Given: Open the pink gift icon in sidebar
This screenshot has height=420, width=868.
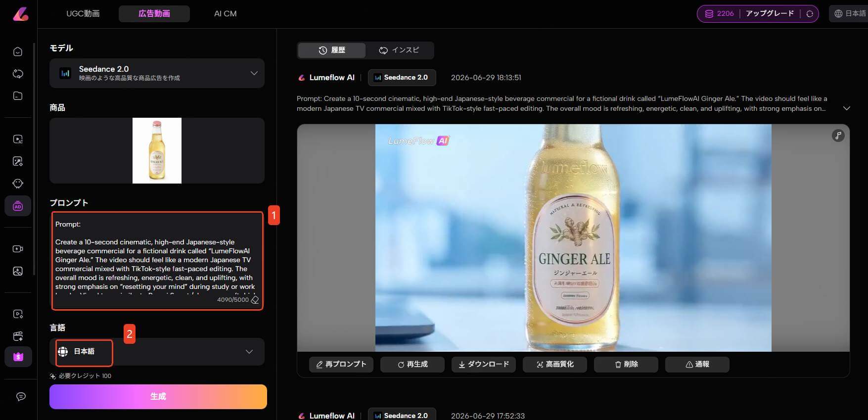Looking at the screenshot, I should coord(18,357).
